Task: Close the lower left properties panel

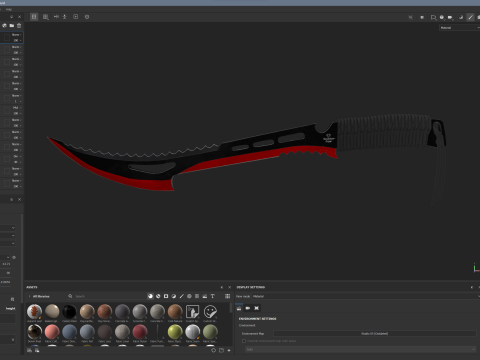Action: click(x=19, y=199)
